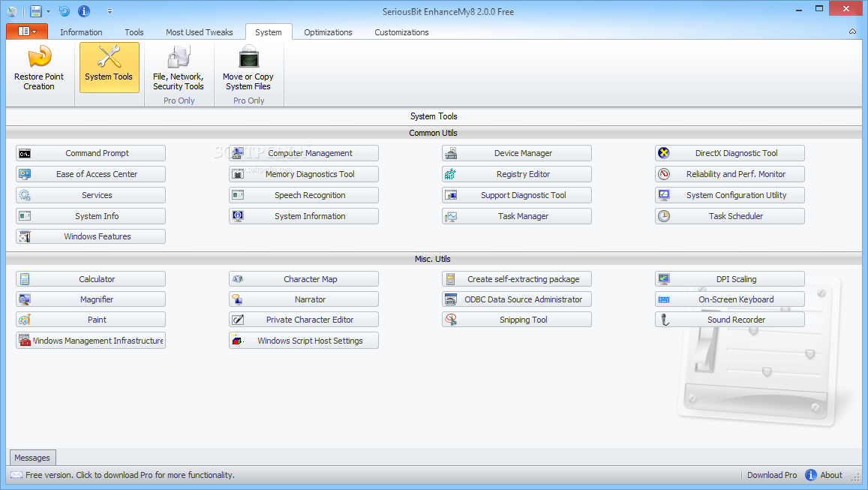This screenshot has width=868, height=490.
Task: Open the Messages tab at bottom
Action: pyautogui.click(x=32, y=457)
